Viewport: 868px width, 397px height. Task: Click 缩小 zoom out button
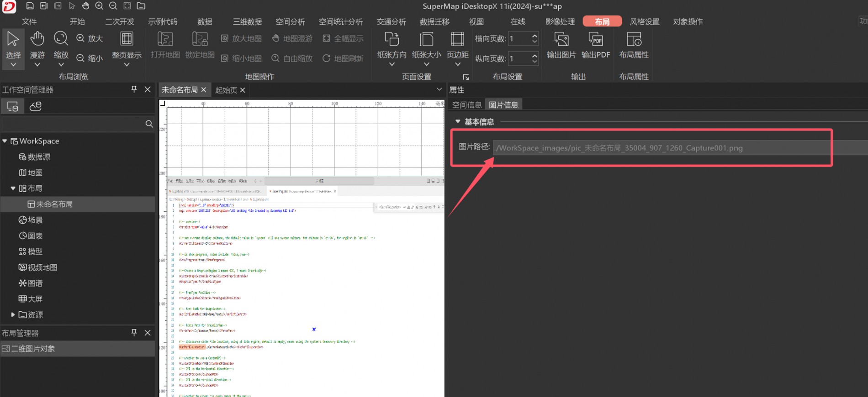coord(90,58)
